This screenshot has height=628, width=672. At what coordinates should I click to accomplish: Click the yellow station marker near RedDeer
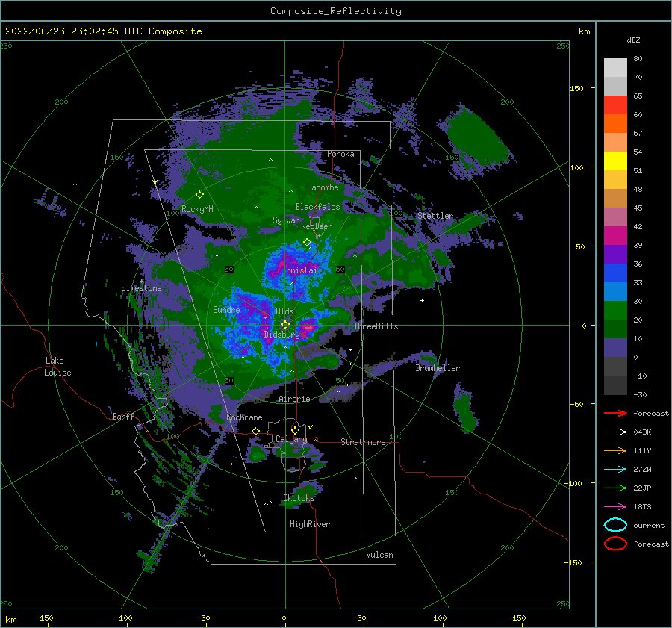tap(308, 243)
